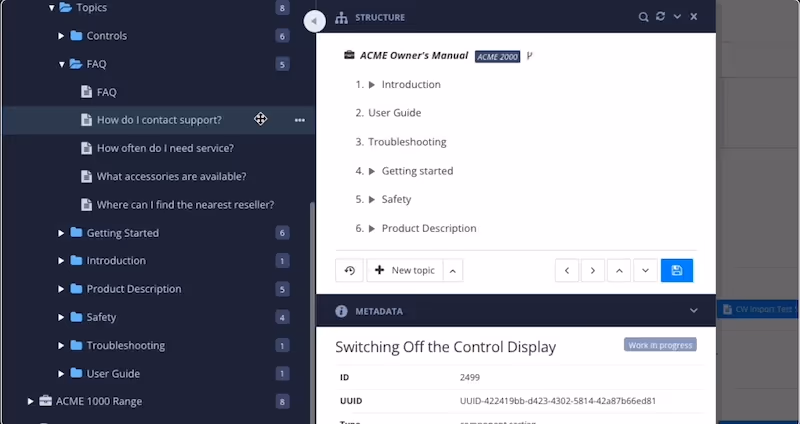This screenshot has height=424, width=800.
Task: Click the New topic button
Action: tap(405, 270)
